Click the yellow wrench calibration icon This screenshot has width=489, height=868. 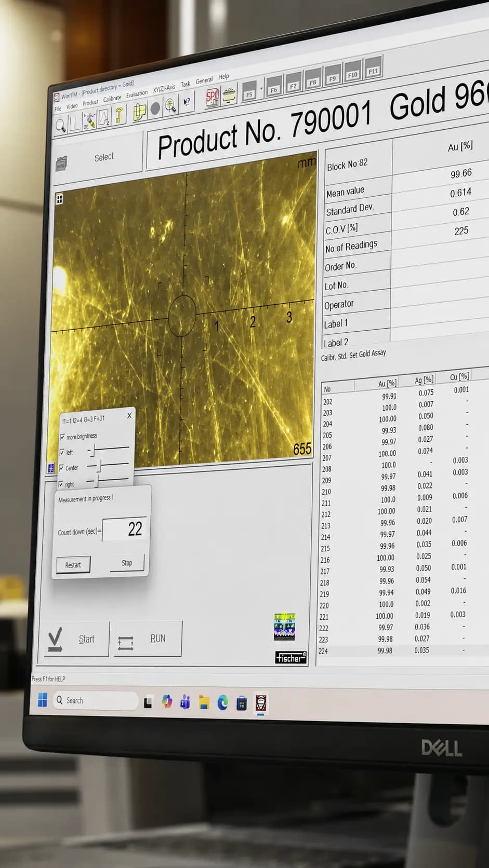pyautogui.click(x=119, y=114)
